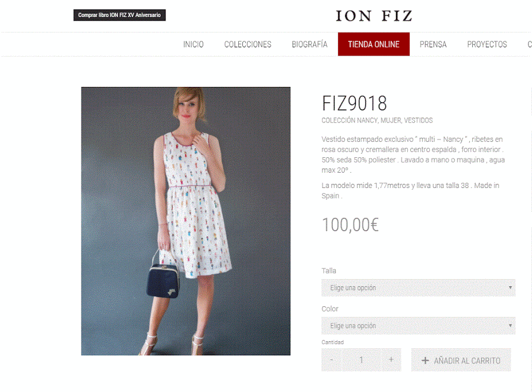532x392 pixels.
Task: Click the Talla dropdown arrow
Action: pyautogui.click(x=510, y=288)
